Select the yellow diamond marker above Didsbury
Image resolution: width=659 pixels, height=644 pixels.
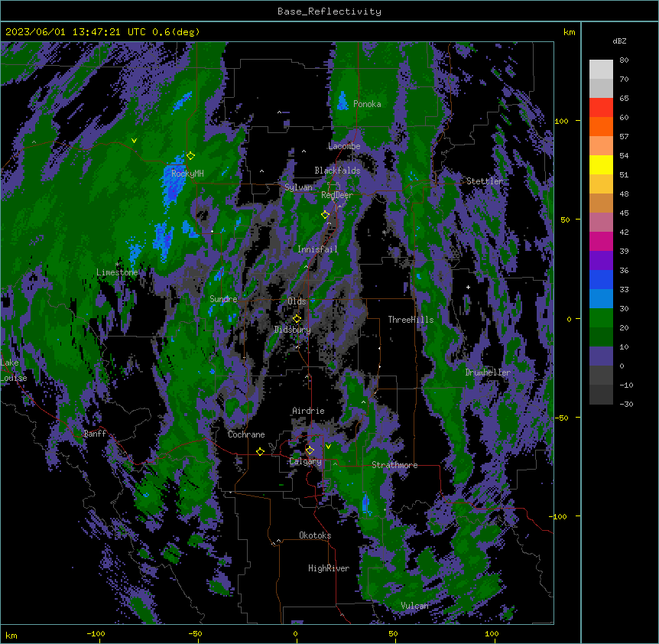pyautogui.click(x=297, y=318)
